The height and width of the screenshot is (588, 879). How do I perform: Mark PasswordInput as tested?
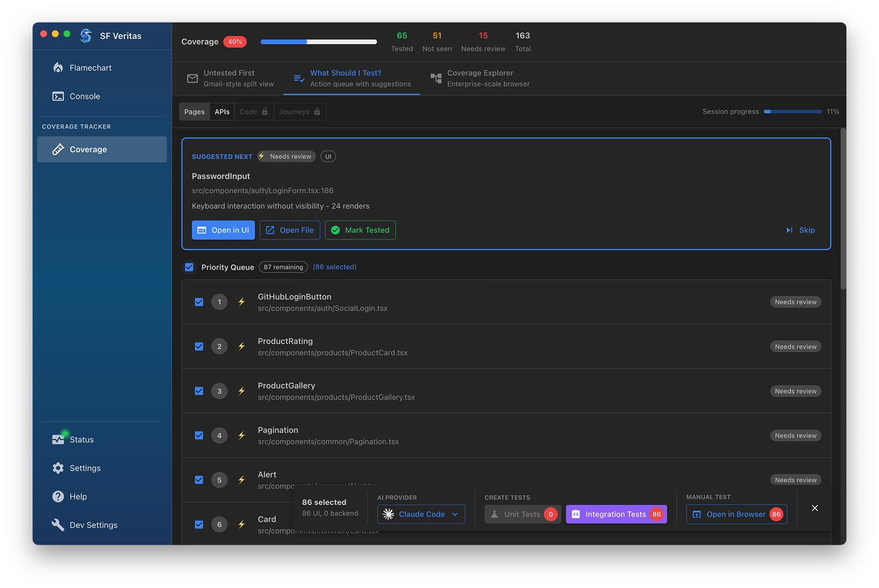360,230
